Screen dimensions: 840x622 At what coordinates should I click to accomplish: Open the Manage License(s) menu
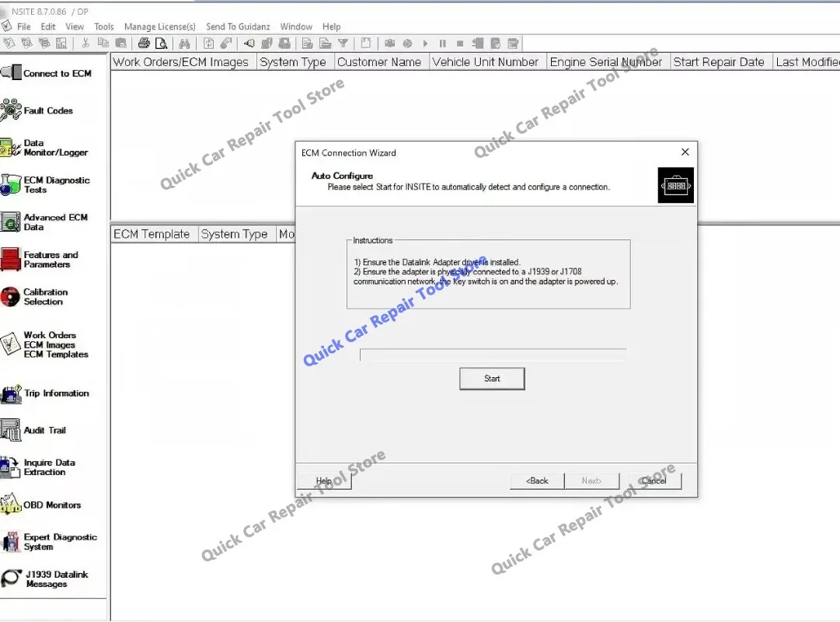click(x=159, y=26)
